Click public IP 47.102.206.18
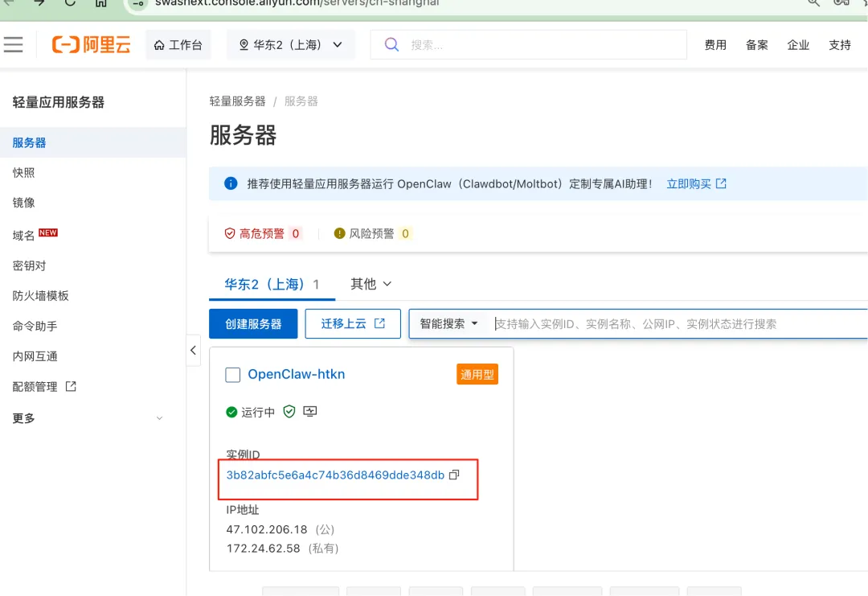 pos(267,529)
